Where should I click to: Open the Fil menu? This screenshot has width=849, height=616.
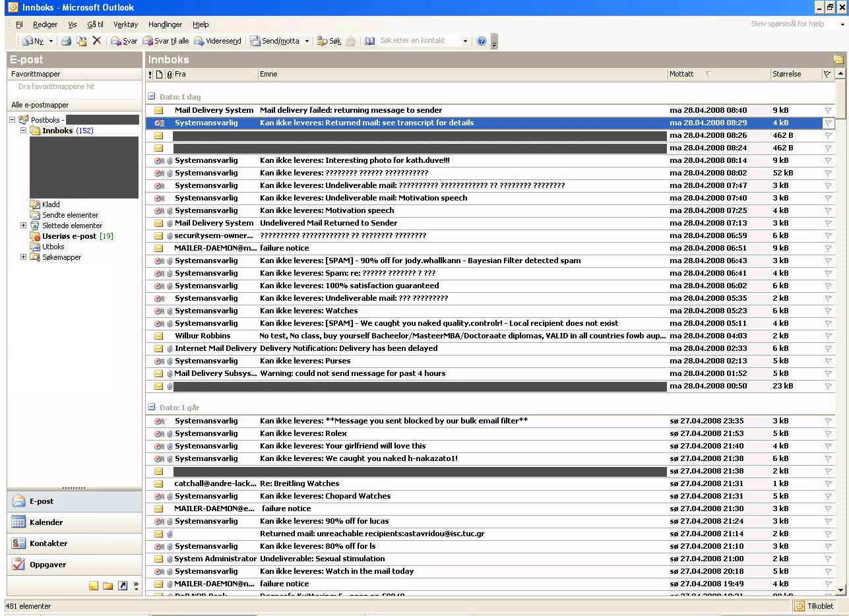pos(19,24)
